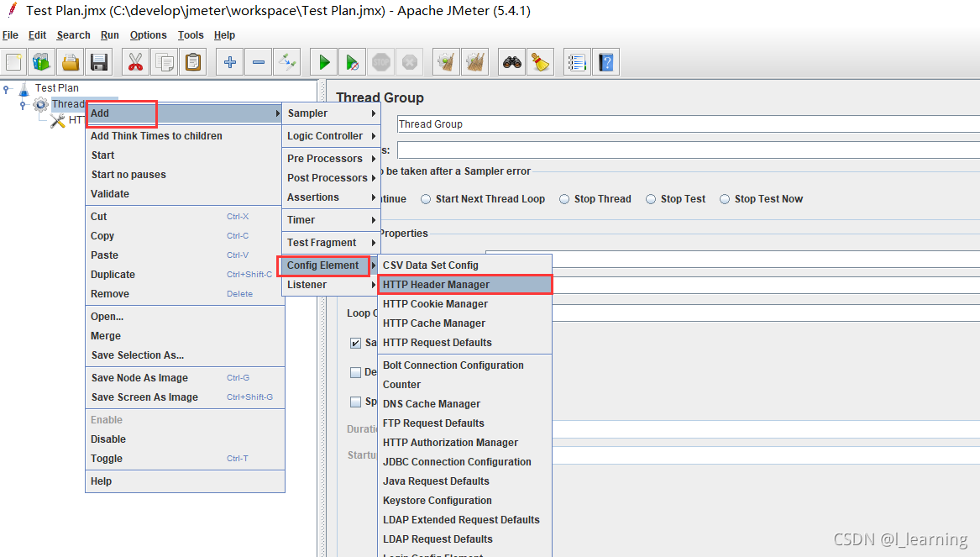The image size is (980, 557).
Task: Choose HTTP Cookie Manager
Action: tap(465, 304)
